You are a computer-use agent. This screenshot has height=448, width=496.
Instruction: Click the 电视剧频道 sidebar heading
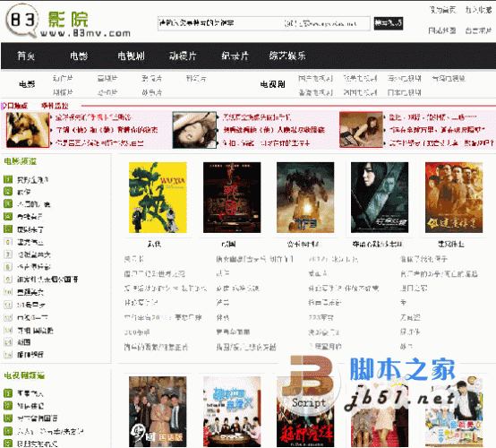[x=24, y=375]
